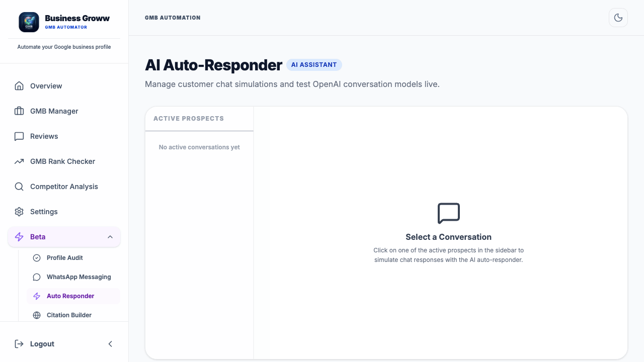Screen dimensions: 644x362
Task: Click the AI ASSISTANT badge
Action: pos(314,65)
